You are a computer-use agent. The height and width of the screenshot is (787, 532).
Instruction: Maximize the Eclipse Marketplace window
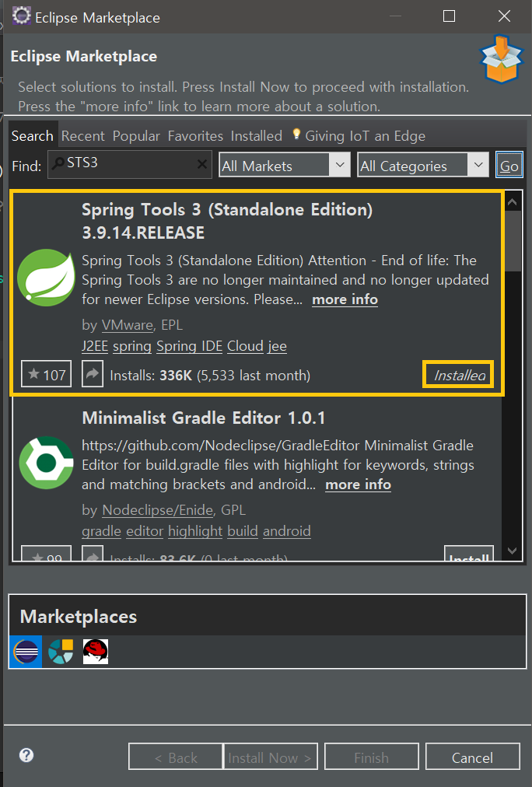(450, 16)
